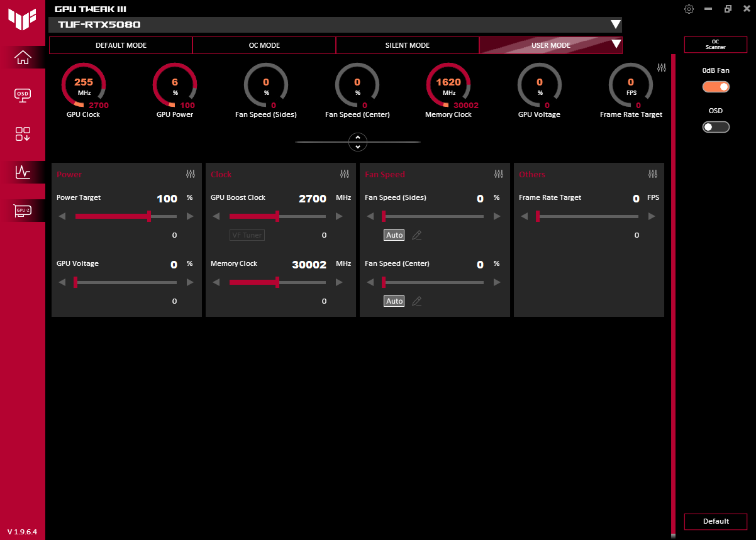Open settings gear in title bar

(689, 9)
